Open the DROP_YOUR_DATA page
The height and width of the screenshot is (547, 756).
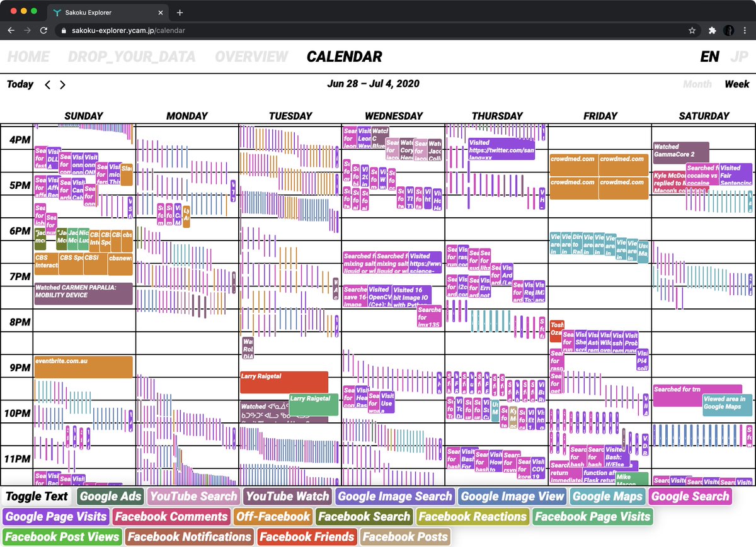(132, 57)
